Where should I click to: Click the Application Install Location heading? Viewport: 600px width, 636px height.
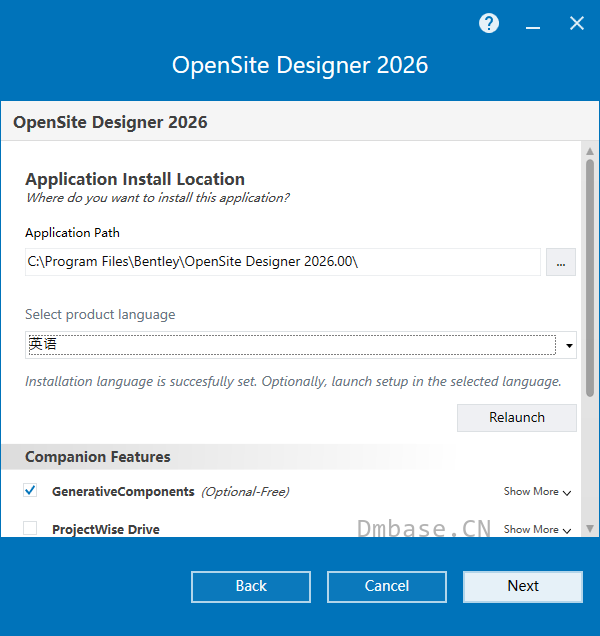coord(135,179)
